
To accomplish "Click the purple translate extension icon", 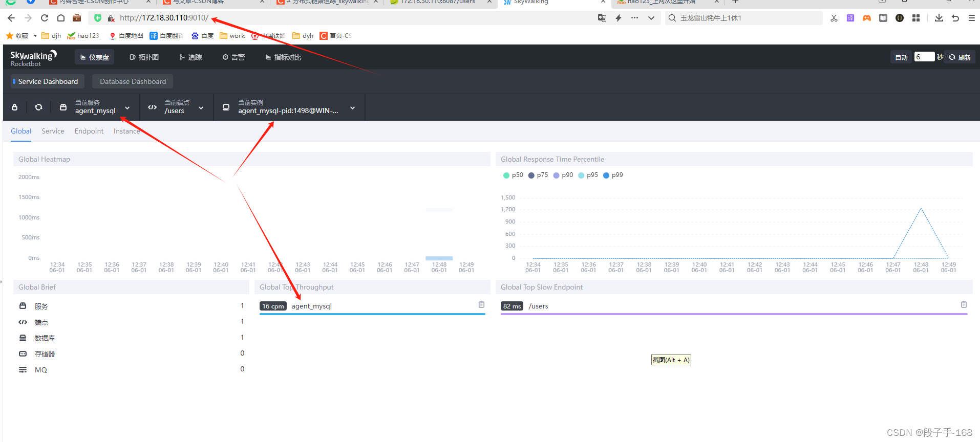I will (850, 18).
